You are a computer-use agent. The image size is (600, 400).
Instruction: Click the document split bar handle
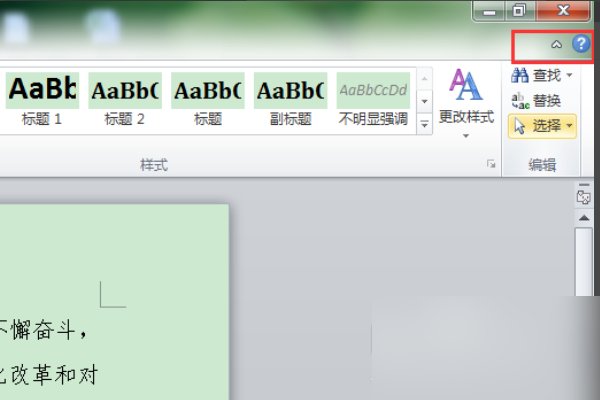584,184
